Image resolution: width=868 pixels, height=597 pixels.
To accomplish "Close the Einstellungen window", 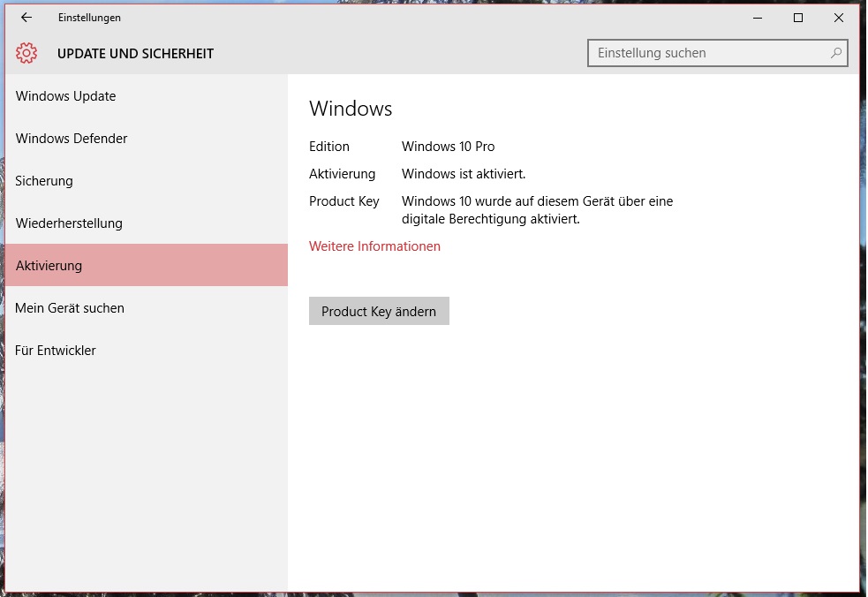I will (838, 18).
